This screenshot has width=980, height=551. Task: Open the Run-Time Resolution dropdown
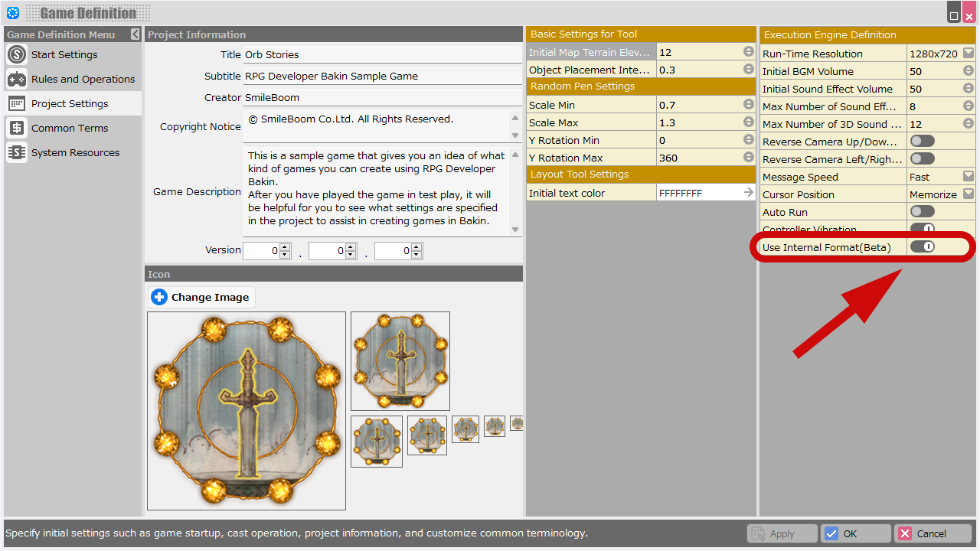tap(969, 54)
